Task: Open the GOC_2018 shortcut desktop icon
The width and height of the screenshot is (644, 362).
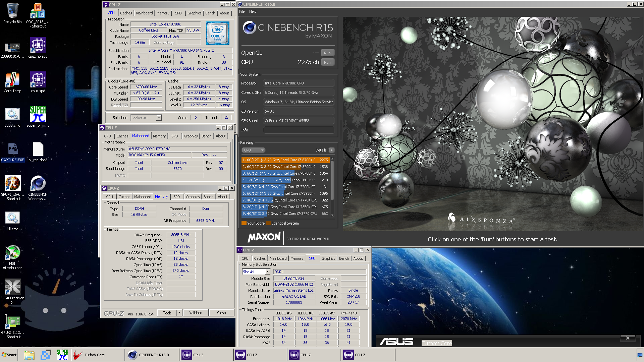Action: [38, 15]
